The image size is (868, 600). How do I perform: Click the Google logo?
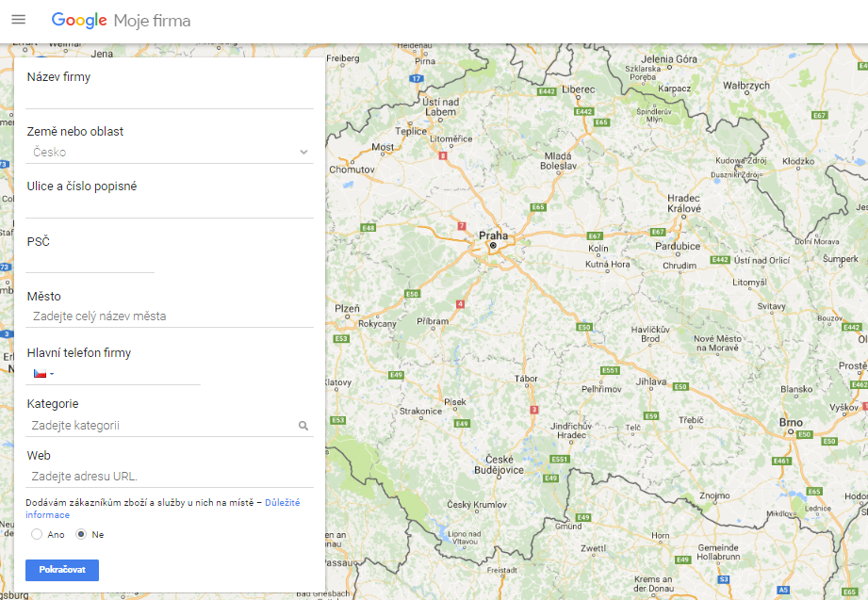[x=79, y=21]
